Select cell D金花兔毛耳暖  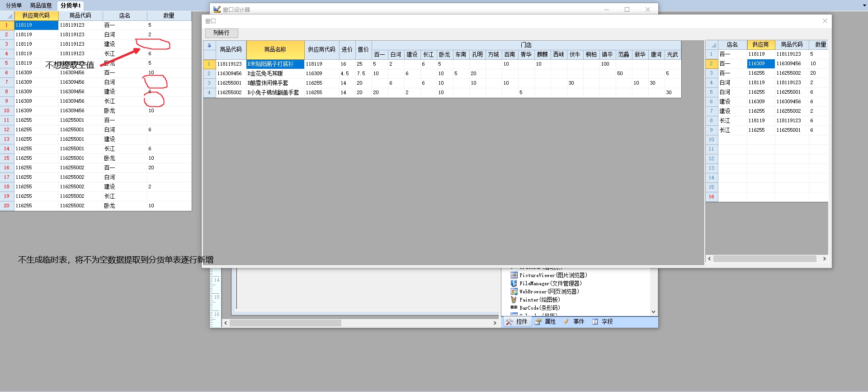coord(275,74)
